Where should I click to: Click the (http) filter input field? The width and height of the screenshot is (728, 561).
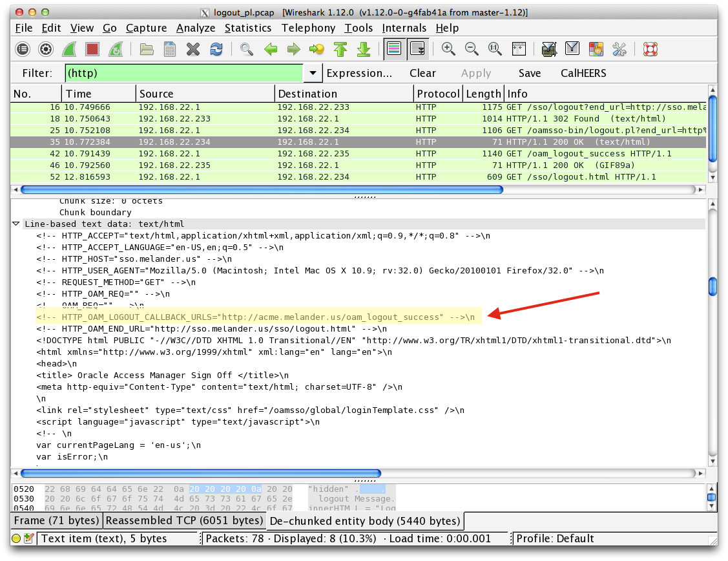point(184,74)
